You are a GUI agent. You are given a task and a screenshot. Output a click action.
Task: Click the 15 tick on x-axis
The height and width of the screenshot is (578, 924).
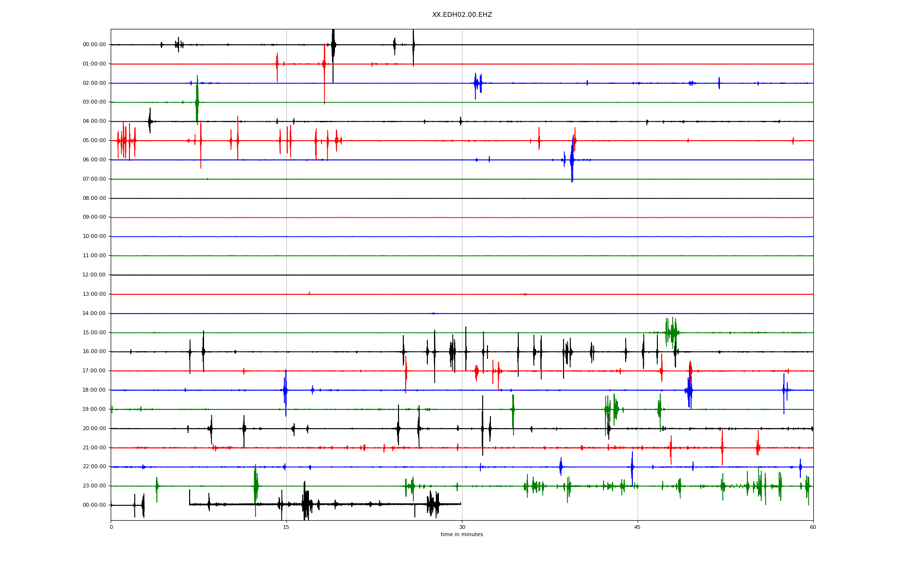286,527
